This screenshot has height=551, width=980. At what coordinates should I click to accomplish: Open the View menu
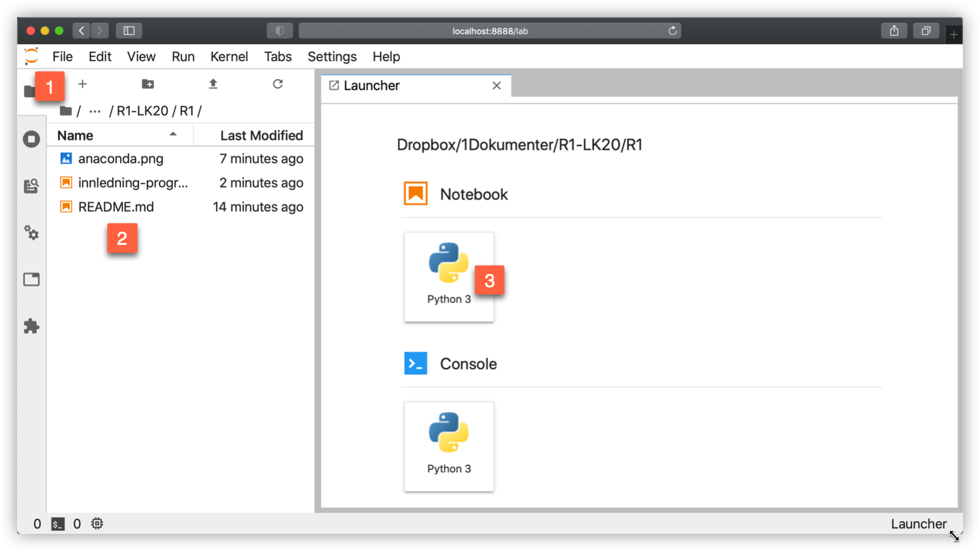coord(141,56)
